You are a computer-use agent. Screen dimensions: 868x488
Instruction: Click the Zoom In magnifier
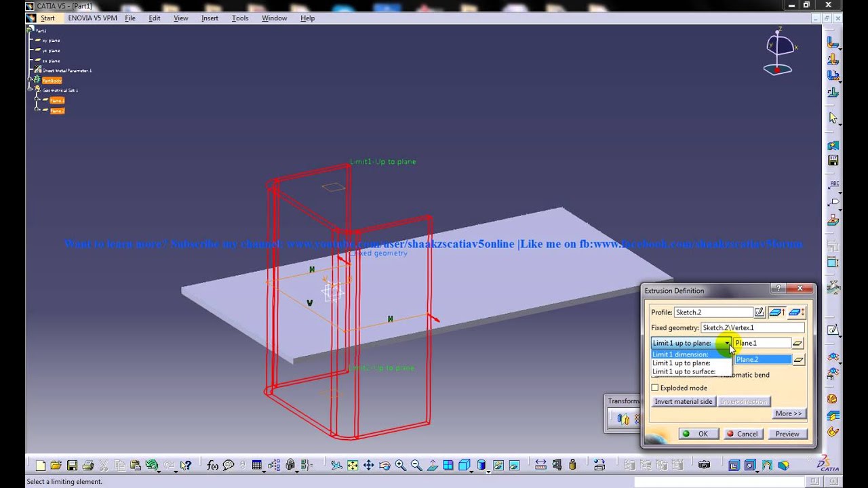(401, 465)
